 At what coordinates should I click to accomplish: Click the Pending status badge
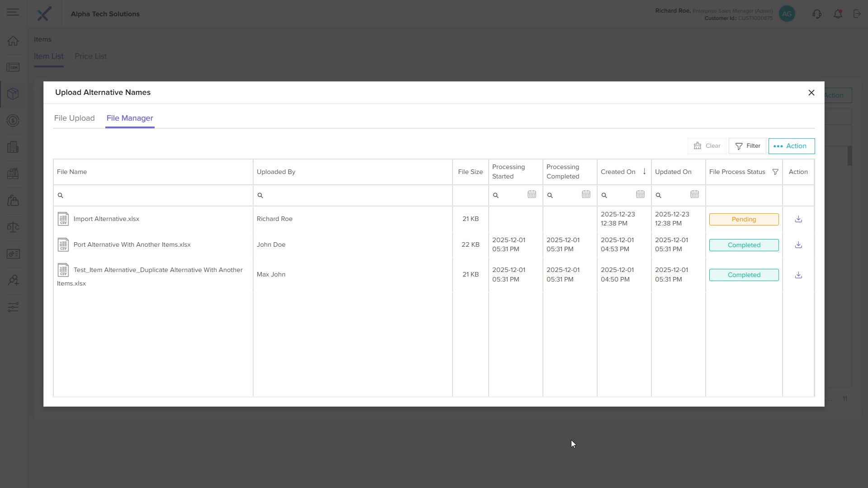(744, 219)
